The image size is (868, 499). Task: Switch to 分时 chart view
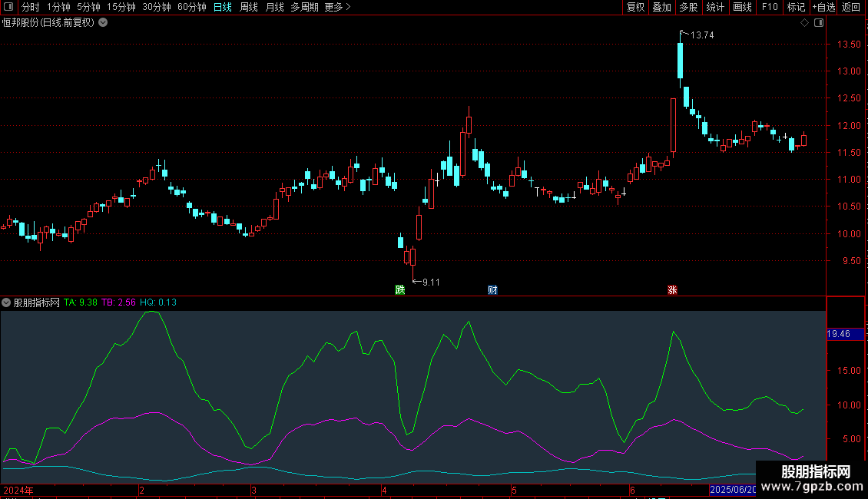31,7
